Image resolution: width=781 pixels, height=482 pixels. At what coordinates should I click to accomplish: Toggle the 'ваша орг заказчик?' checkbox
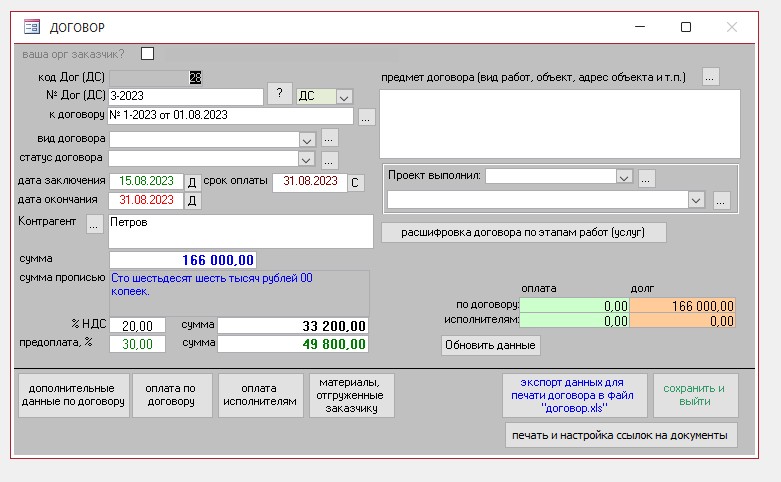(148, 54)
